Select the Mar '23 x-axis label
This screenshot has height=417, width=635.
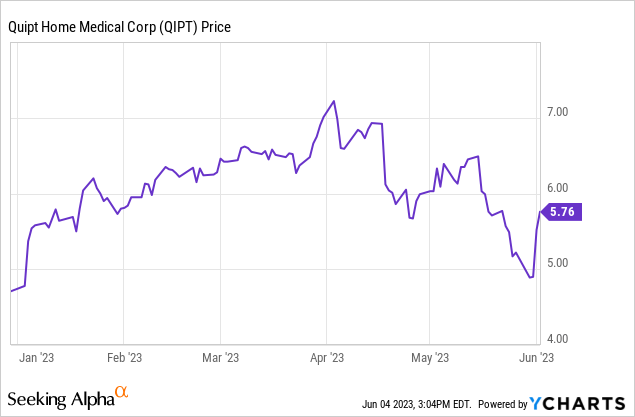pyautogui.click(x=220, y=355)
